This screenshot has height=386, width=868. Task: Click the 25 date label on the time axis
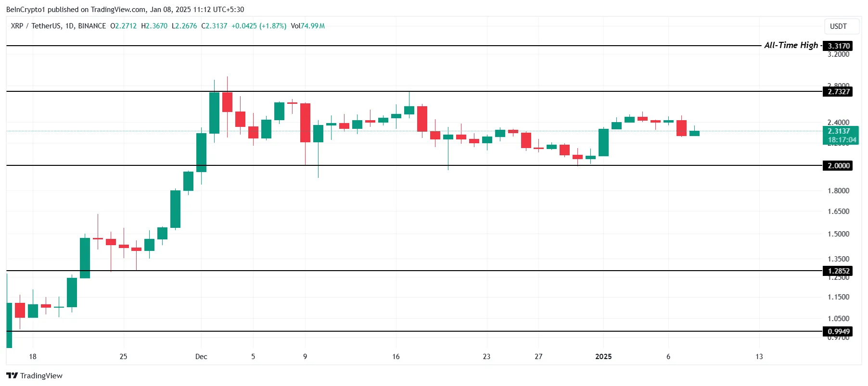[x=123, y=357]
